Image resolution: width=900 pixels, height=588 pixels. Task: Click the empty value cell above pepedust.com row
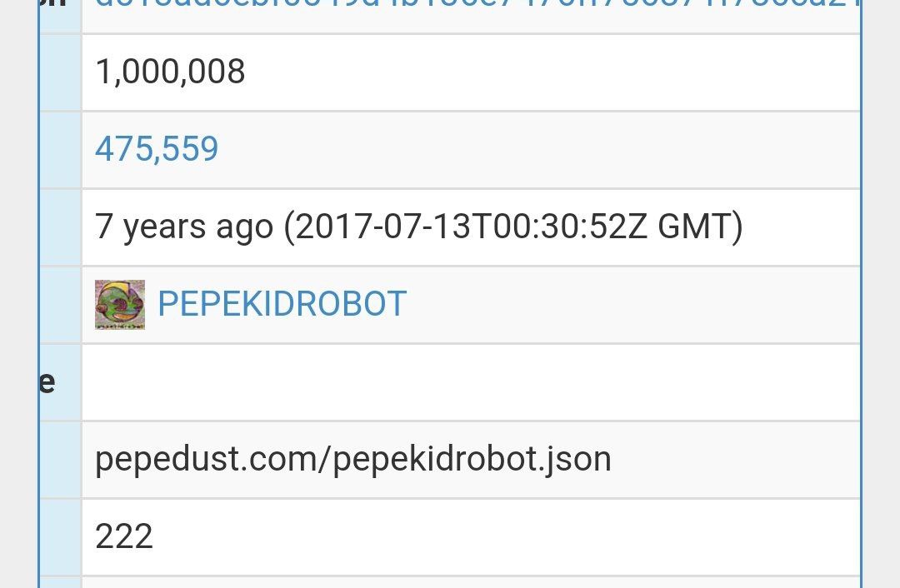point(471,382)
